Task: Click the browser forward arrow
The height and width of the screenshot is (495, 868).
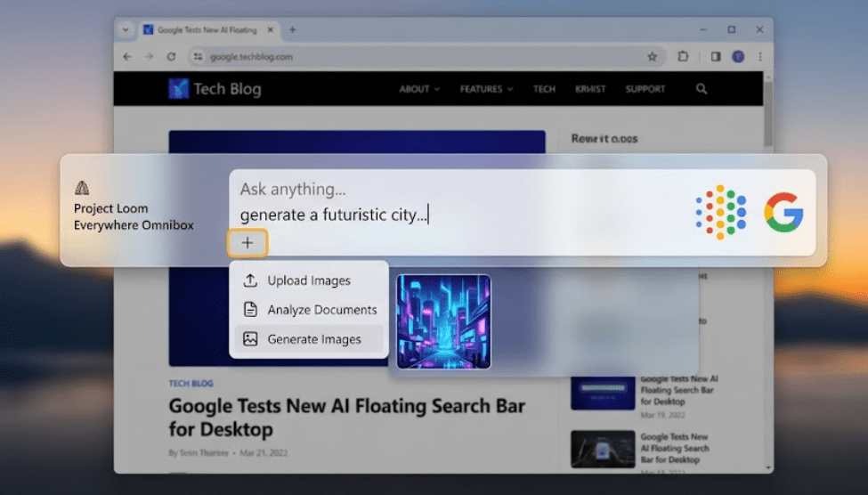Action: 149,56
